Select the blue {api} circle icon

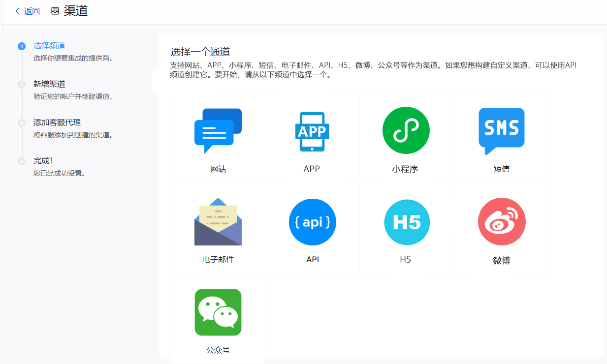[x=312, y=222]
